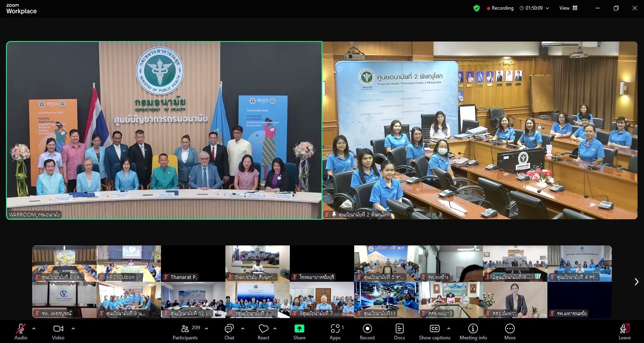Image resolution: width=644 pixels, height=343 pixels.
Task: Select the 2ศูนย์อนามัยที่ 6 participant thumbnail
Action: click(x=515, y=264)
